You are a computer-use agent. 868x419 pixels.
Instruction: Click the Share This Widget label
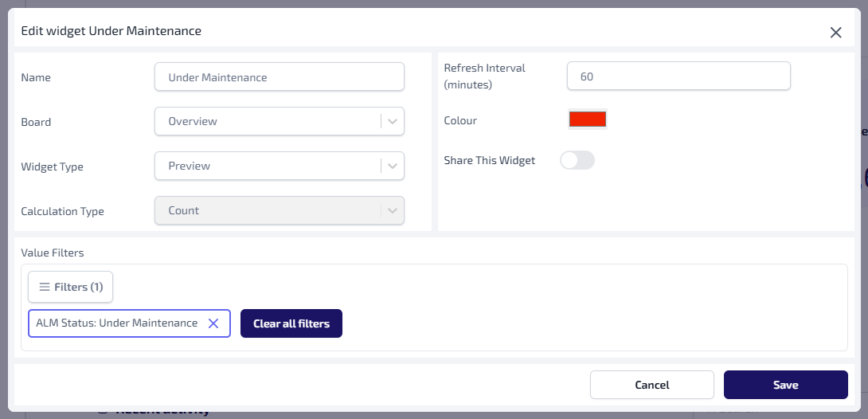click(x=489, y=161)
